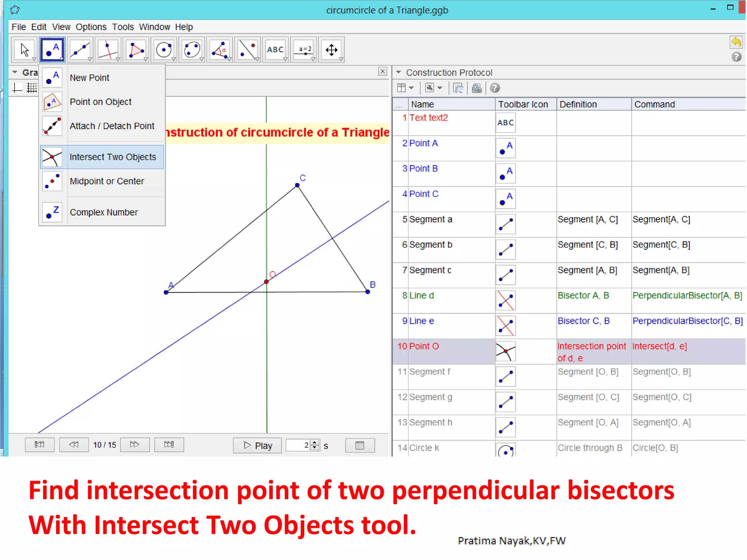747x560 pixels.
Task: Collapse the Construction Protocol panel header
Action: pos(399,72)
